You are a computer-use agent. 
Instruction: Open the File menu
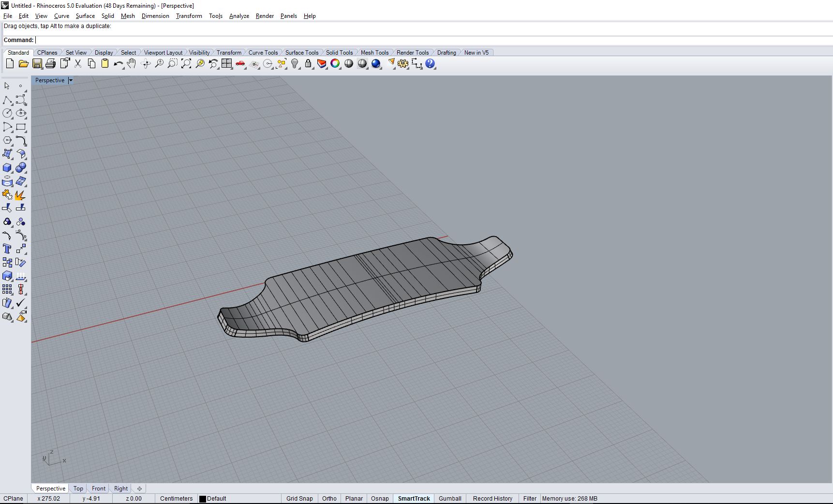[8, 16]
